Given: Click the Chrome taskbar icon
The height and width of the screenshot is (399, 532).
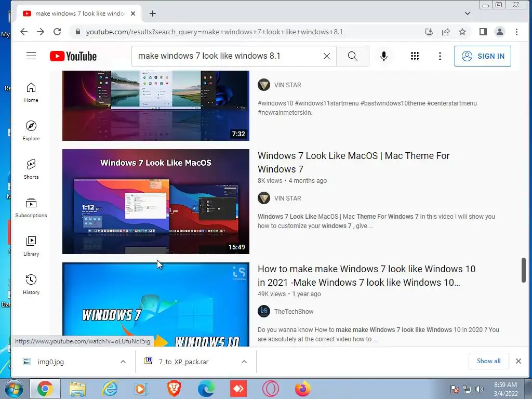Looking at the screenshot, I should pos(45,389).
